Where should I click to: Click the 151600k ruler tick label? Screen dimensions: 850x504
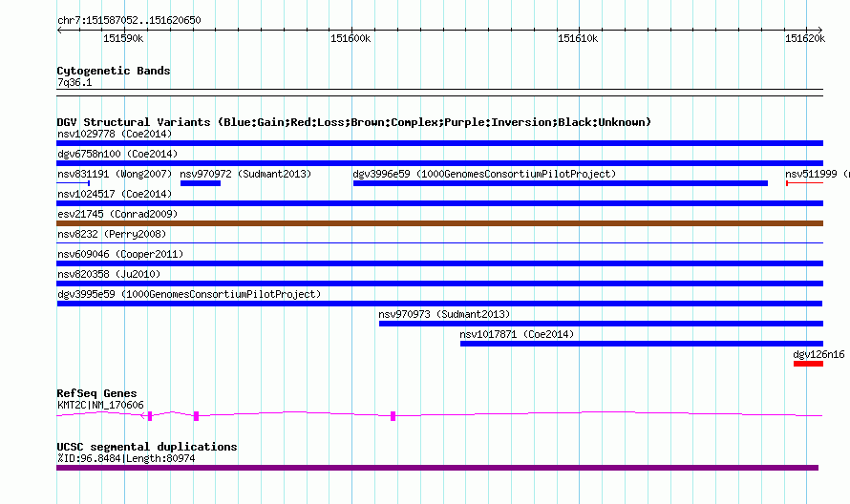351,38
